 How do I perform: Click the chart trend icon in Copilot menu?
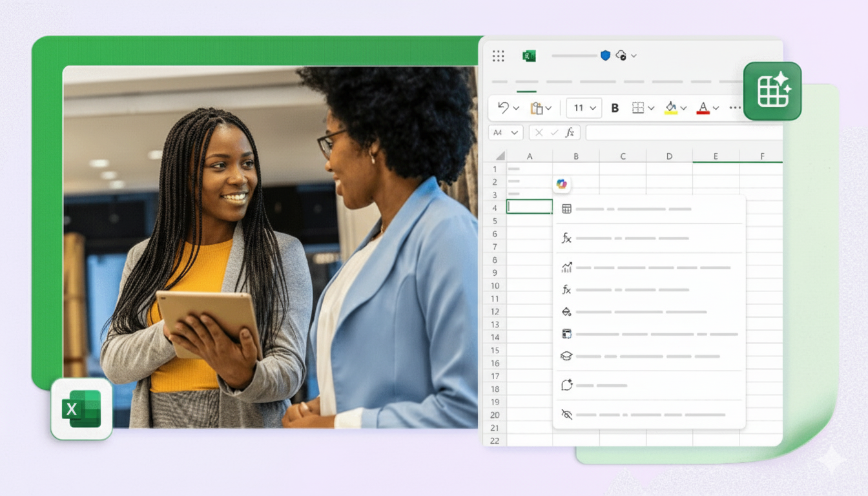(x=566, y=267)
